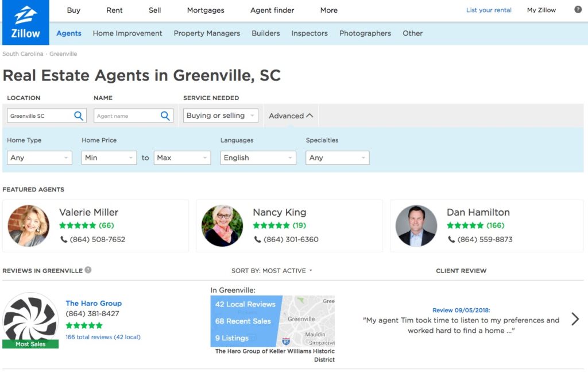
Task: Open the 166 total reviews link
Action: pos(103,337)
